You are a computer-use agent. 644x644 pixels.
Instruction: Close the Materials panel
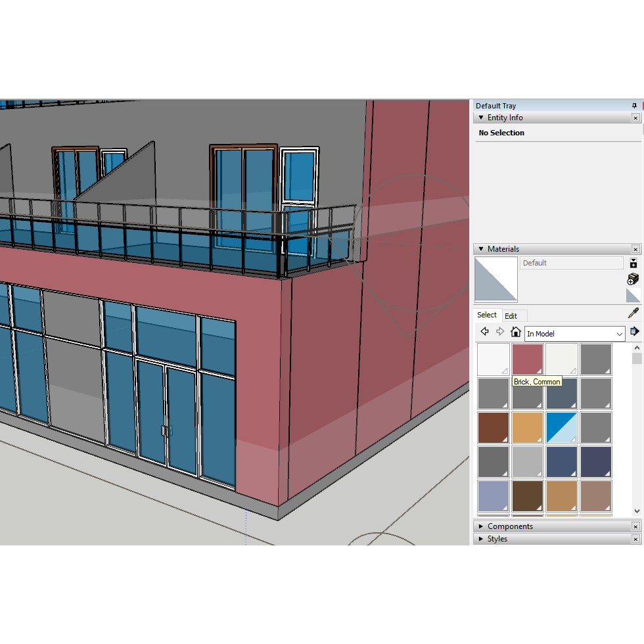(635, 249)
